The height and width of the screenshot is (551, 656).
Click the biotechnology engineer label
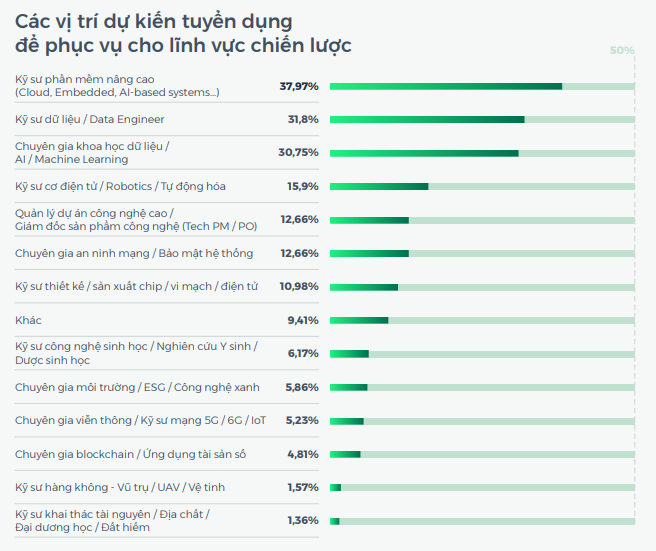(136, 353)
